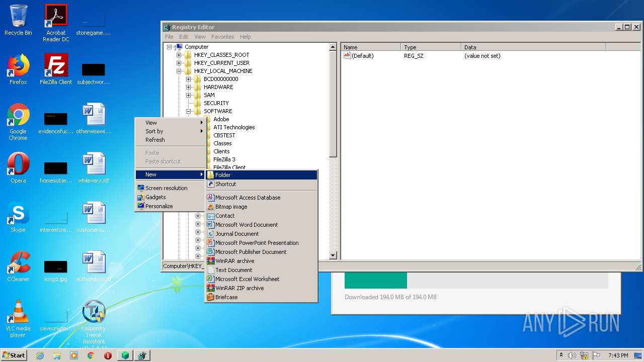Select the Computer root node icon

(x=179, y=47)
